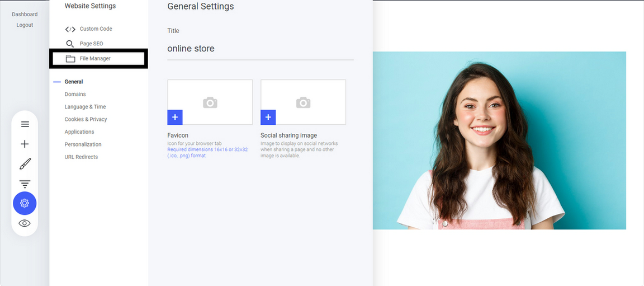This screenshot has height=286, width=644.
Task: Open Custom Code settings
Action: (96, 29)
